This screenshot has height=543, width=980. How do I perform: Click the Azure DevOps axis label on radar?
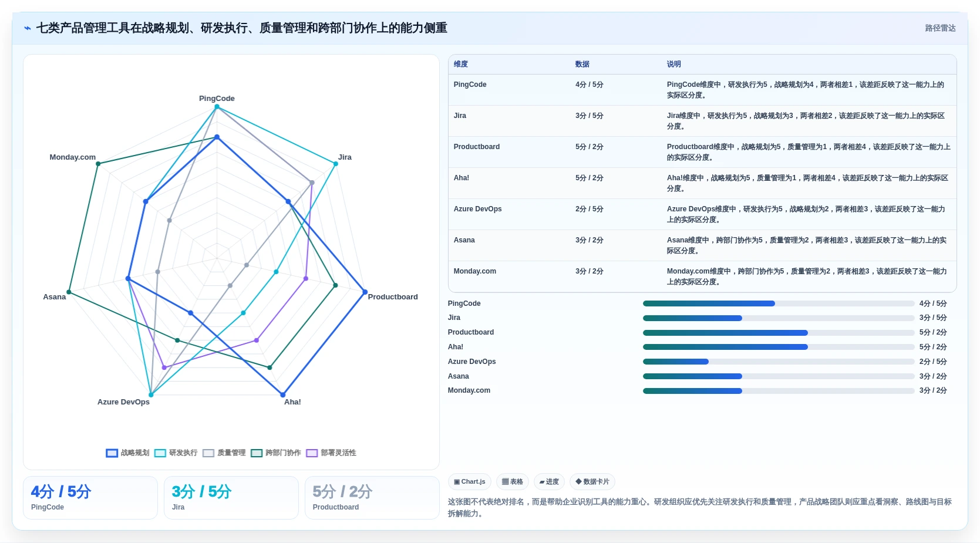tap(123, 402)
